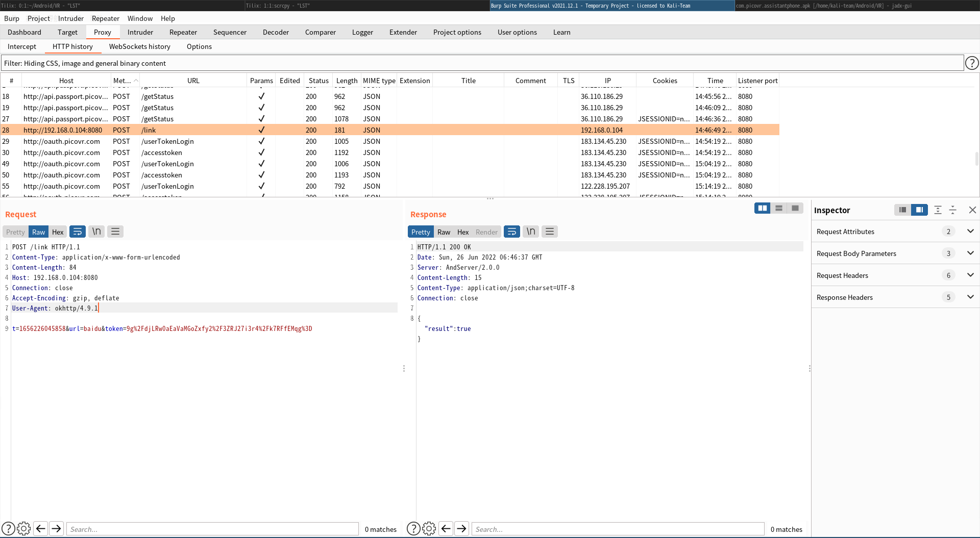Switch to Tilix Android/VR terminal window
The width and height of the screenshot is (980, 538).
(122, 6)
